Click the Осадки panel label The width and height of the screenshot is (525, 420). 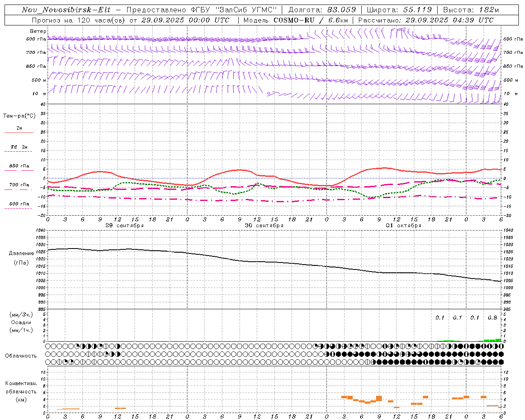(21, 322)
